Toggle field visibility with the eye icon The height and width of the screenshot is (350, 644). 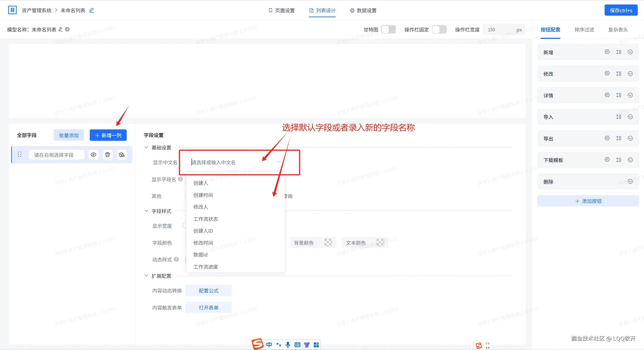(94, 155)
